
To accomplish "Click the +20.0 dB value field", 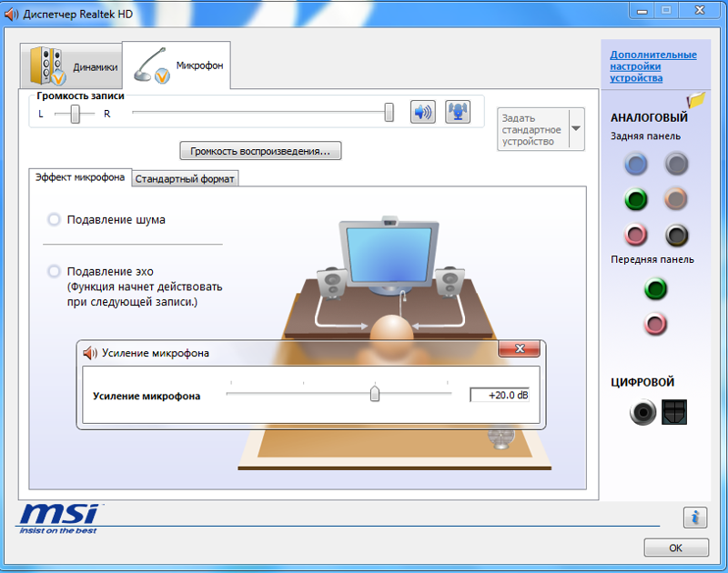I will click(x=500, y=396).
